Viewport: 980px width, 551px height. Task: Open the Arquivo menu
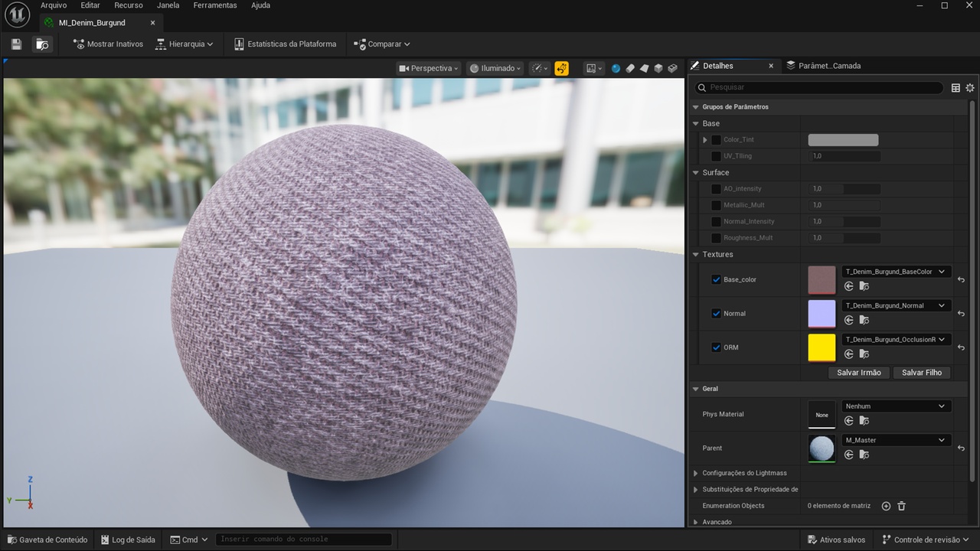point(54,5)
